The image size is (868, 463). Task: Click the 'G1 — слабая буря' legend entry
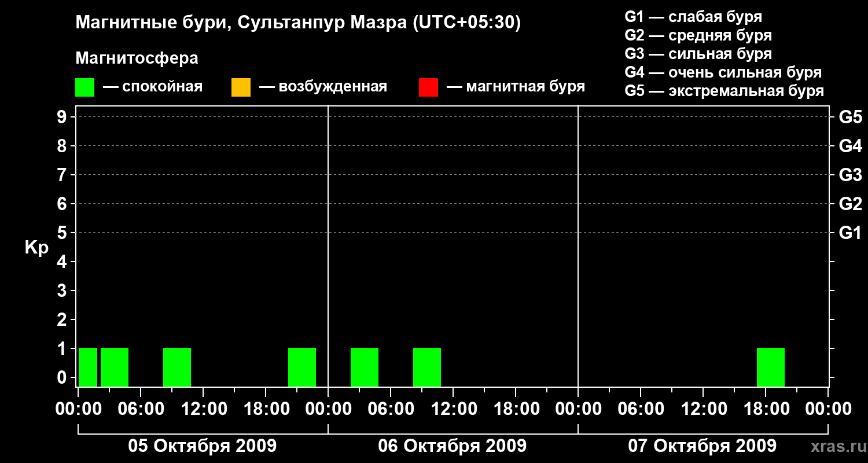pyautogui.click(x=693, y=17)
